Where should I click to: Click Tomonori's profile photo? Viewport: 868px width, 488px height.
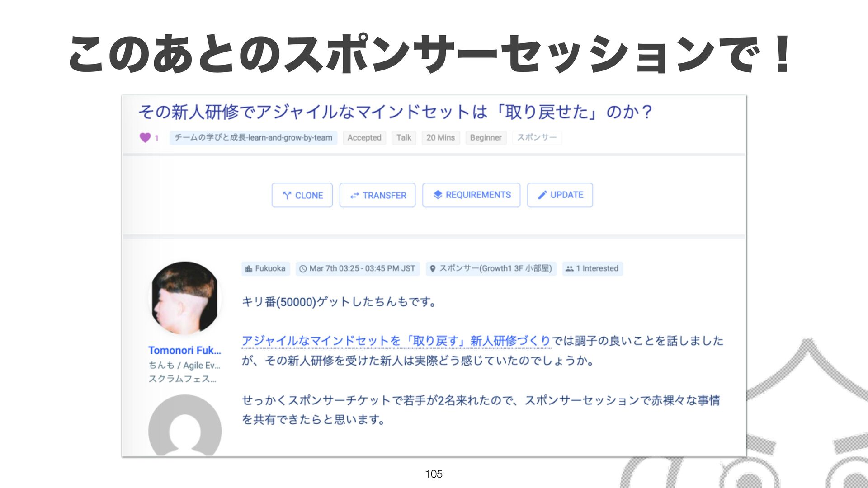[x=185, y=298]
